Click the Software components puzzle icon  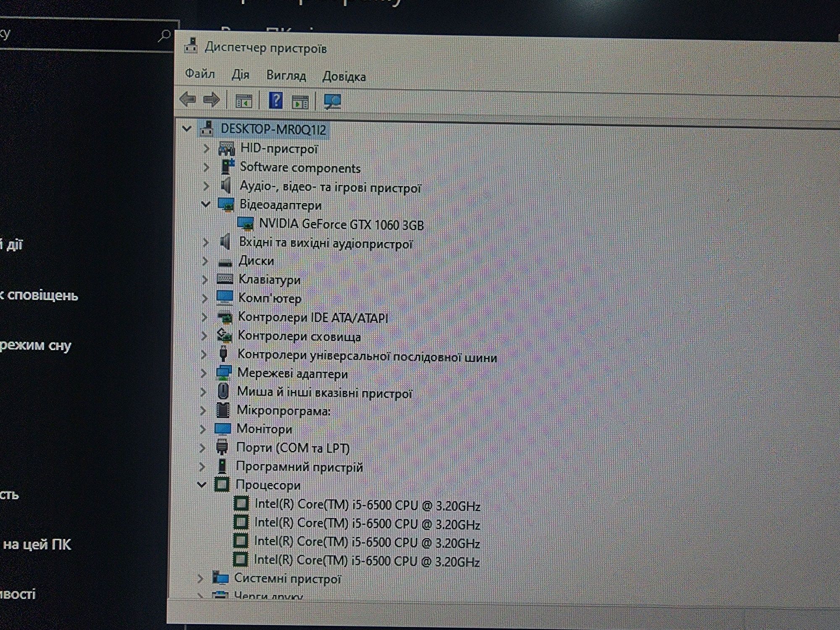[x=227, y=167]
